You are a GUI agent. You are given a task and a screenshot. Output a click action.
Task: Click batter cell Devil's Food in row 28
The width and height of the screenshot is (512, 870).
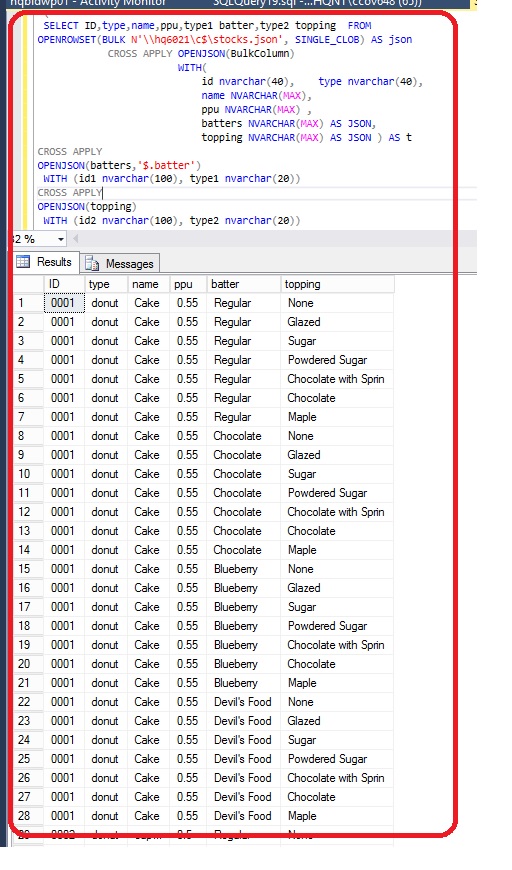(244, 816)
